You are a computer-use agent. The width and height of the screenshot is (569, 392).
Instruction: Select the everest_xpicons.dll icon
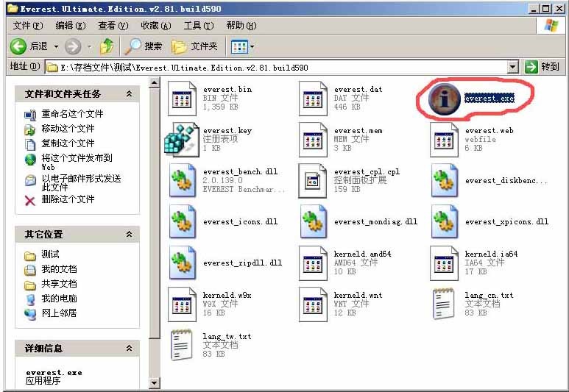pyautogui.click(x=445, y=221)
